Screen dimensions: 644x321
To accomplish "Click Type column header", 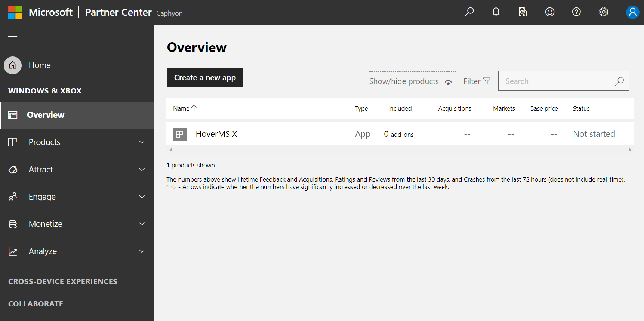I will [x=361, y=108].
